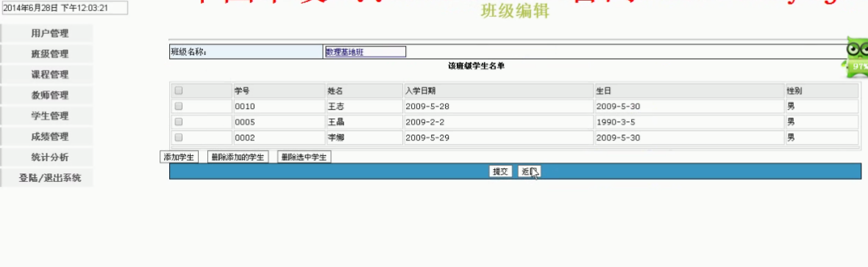Image resolution: width=868 pixels, height=267 pixels.
Task: Click the 添加学生 button
Action: coord(179,157)
